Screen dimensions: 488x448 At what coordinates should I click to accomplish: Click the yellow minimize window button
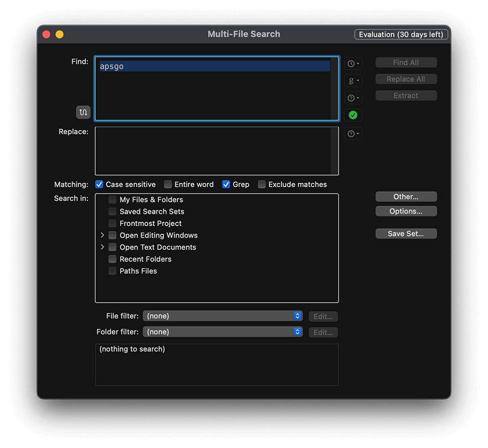[x=60, y=35]
